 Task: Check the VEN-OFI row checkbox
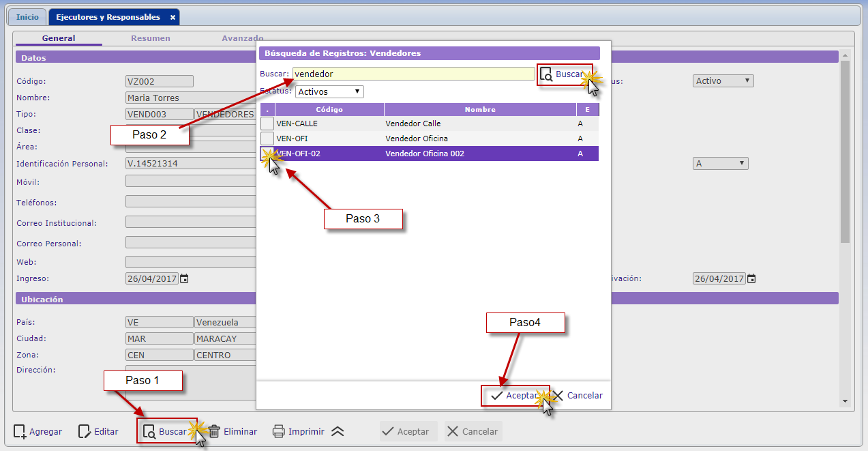click(x=267, y=139)
